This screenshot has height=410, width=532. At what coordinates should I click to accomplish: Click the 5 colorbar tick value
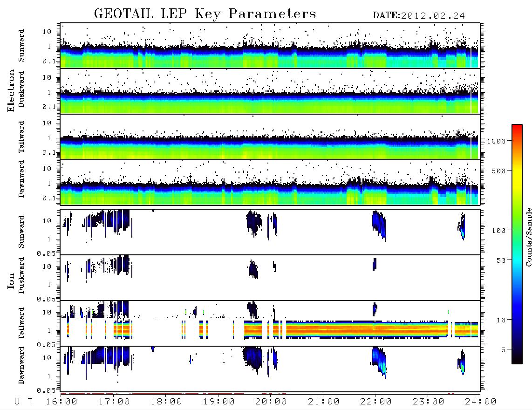pos(503,349)
